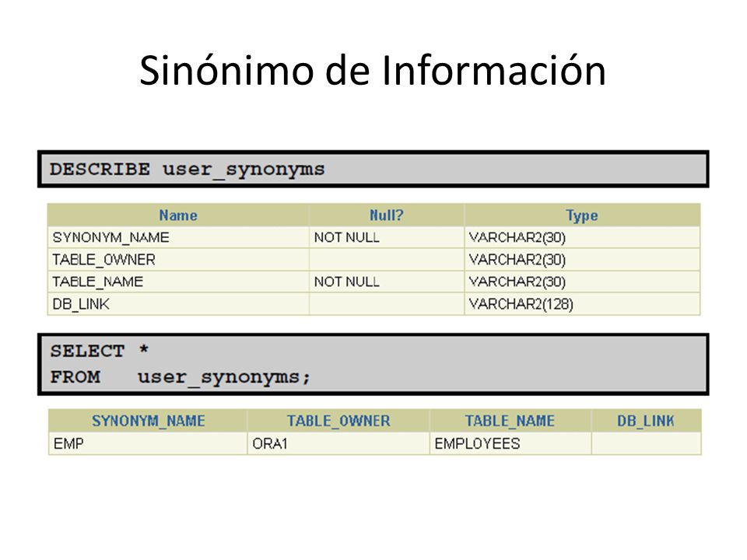Select the 'EMP' result cell
747x560 pixels.
[148, 443]
